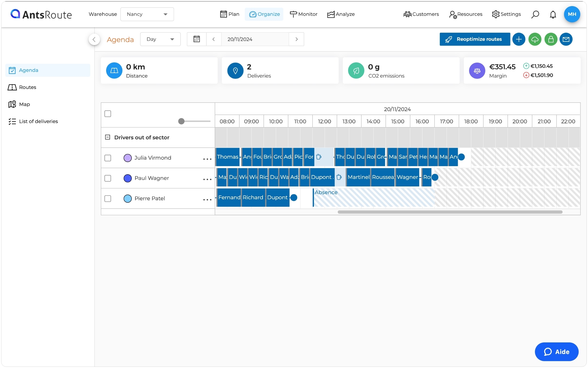Viewport: 588px width, 368px height.
Task: Open Julia Virmond's three-dot menu
Action: tap(207, 159)
